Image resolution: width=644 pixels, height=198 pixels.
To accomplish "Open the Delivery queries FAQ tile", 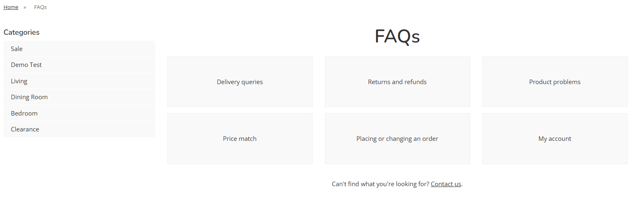I will (x=240, y=82).
